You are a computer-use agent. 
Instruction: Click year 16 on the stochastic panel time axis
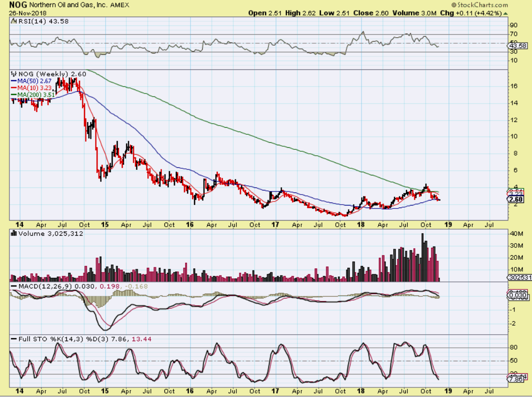[x=190, y=391]
